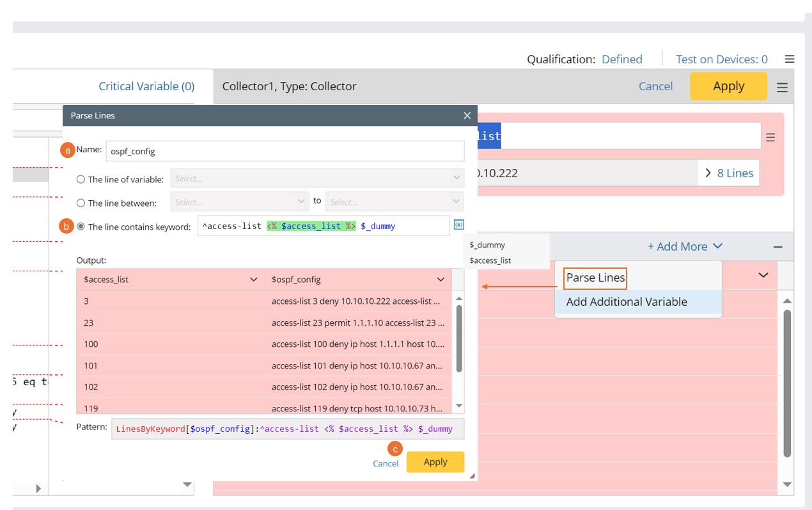Open The line of variable Select dropdown
812x510 pixels.
pos(317,179)
